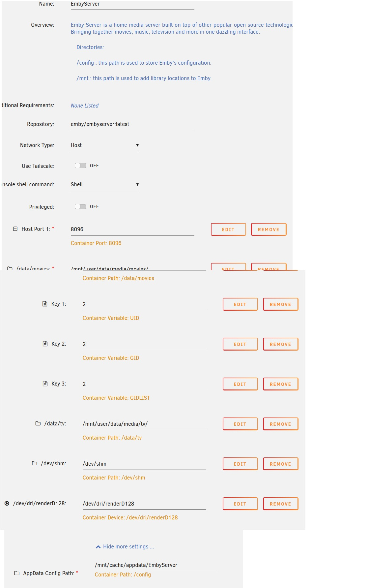Edit the Host Port 1 mapping
The width and height of the screenshot is (368, 588).
coord(228,229)
